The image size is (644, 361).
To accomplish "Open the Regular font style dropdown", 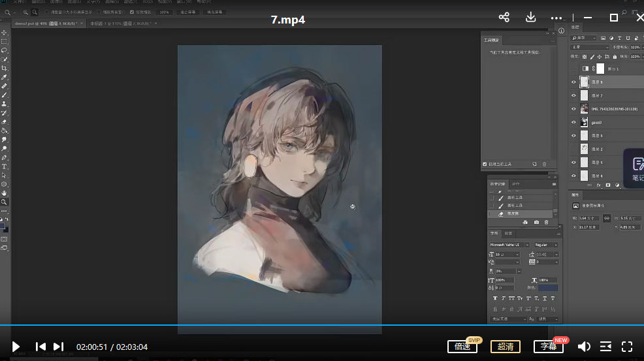I will [546, 245].
